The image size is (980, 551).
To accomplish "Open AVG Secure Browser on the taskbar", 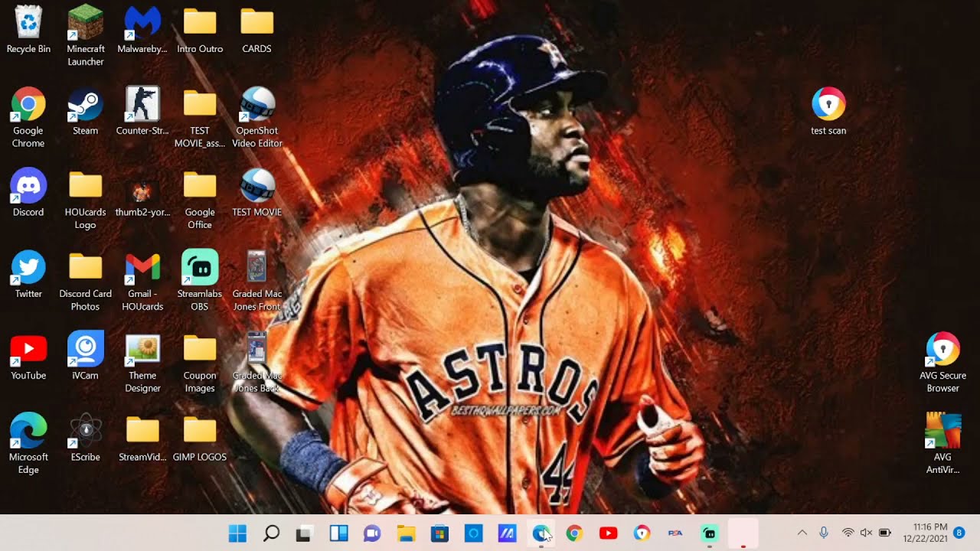I will pyautogui.click(x=642, y=533).
